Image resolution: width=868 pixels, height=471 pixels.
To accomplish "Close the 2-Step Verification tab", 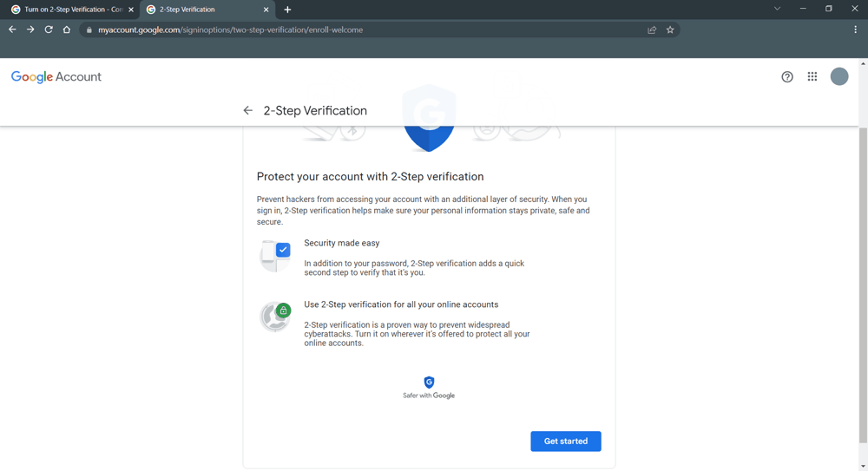I will pyautogui.click(x=266, y=10).
